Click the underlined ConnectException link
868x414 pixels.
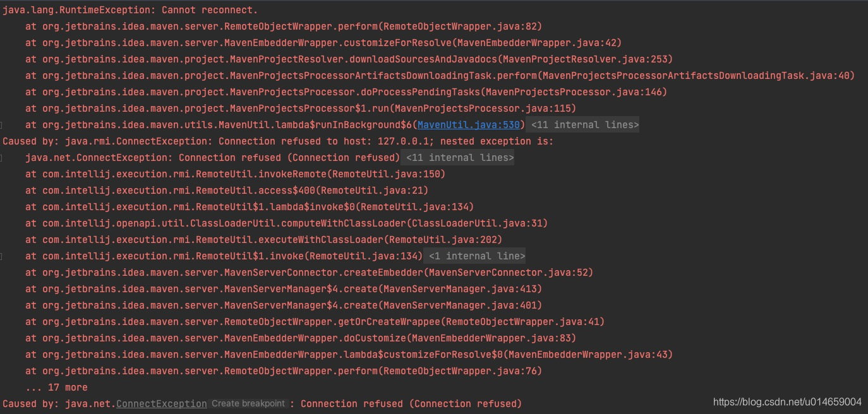(161, 403)
